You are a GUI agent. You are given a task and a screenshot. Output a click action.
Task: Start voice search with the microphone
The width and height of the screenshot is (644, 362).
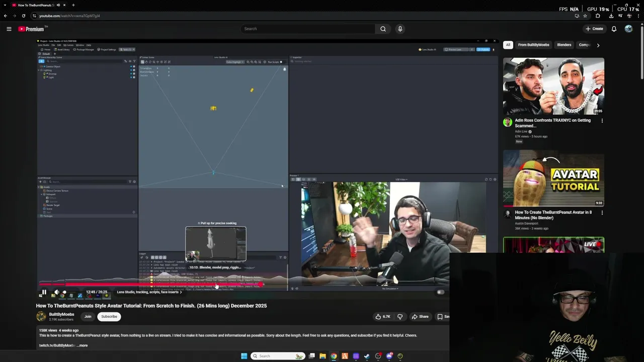coord(400,29)
